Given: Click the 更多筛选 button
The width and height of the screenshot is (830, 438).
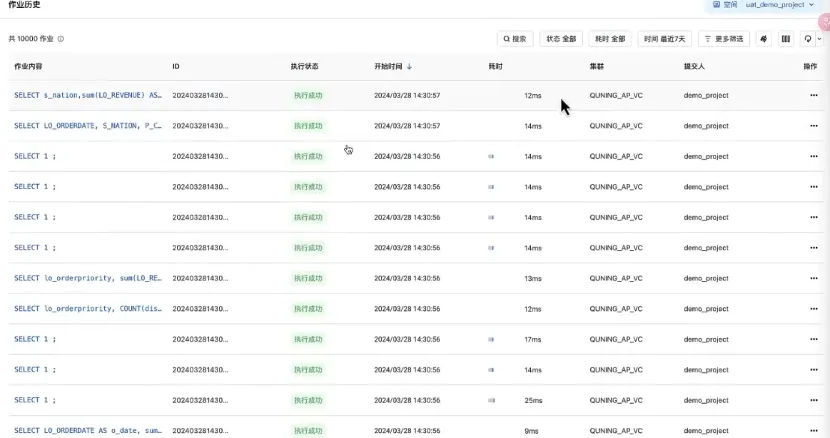Looking at the screenshot, I should (x=723, y=39).
